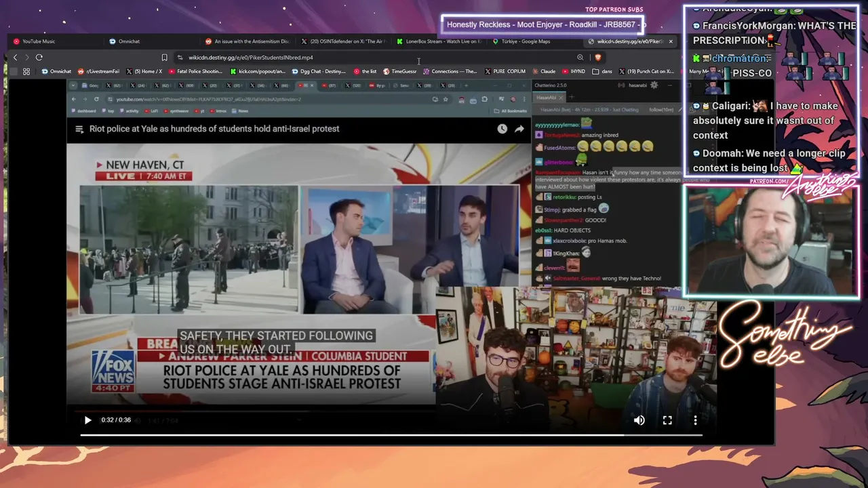Open the Omnichat bookmark
This screenshot has height=488, width=868.
(x=56, y=71)
